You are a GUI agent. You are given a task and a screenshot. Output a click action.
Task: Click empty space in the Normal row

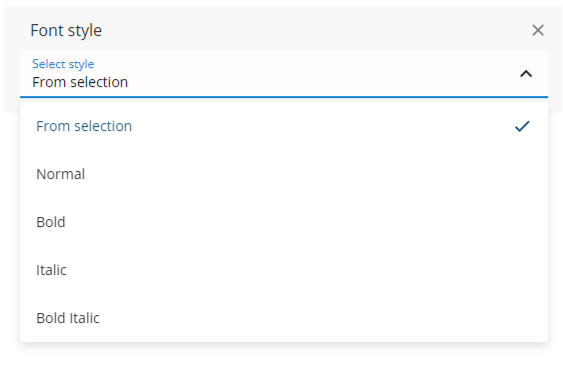click(287, 174)
